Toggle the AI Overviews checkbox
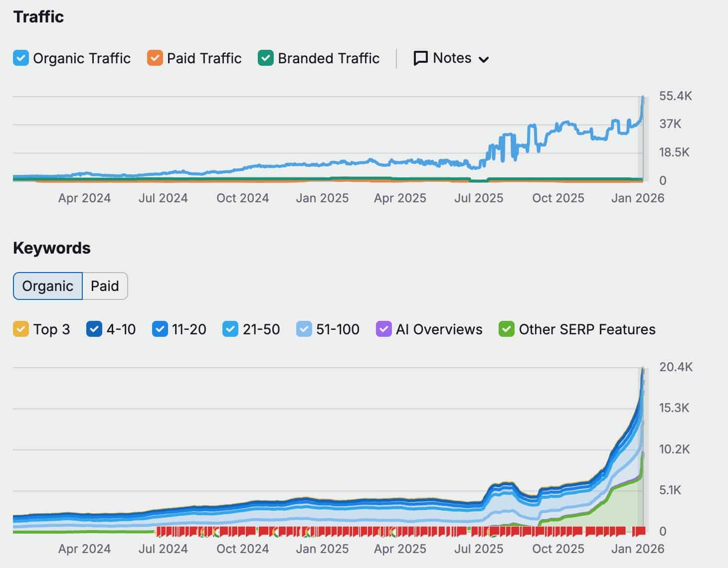This screenshot has width=728, height=568. pos(383,329)
